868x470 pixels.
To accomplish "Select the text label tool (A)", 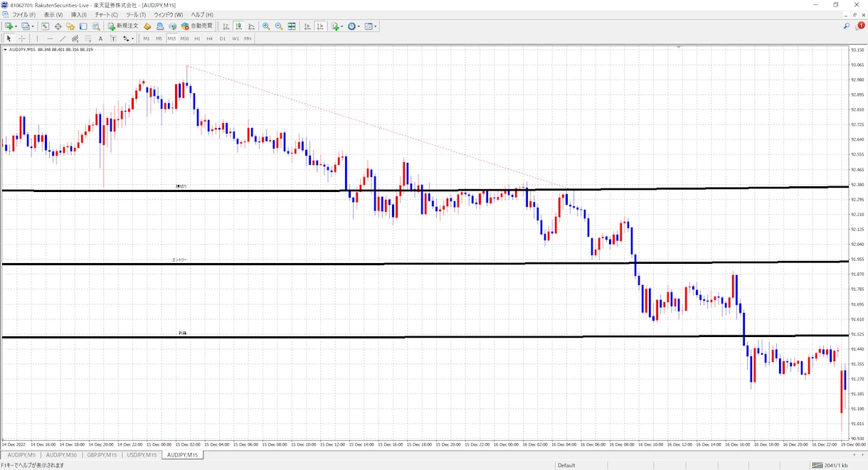I will 100,38.
